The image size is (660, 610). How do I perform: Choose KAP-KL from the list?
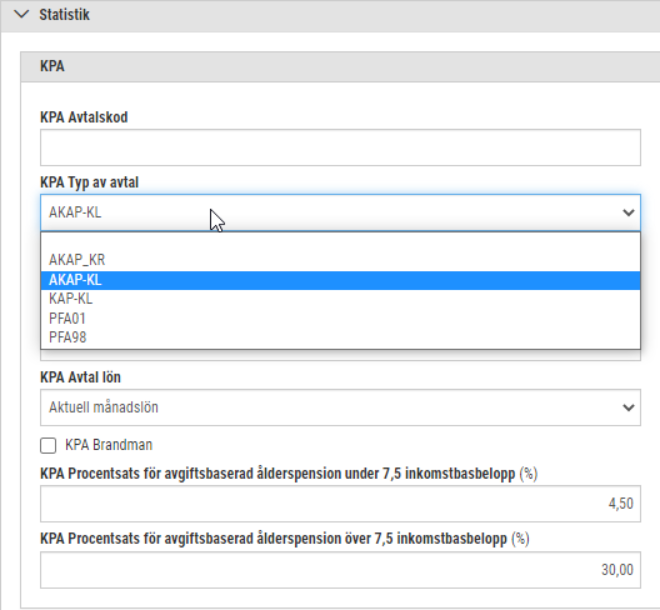340,299
